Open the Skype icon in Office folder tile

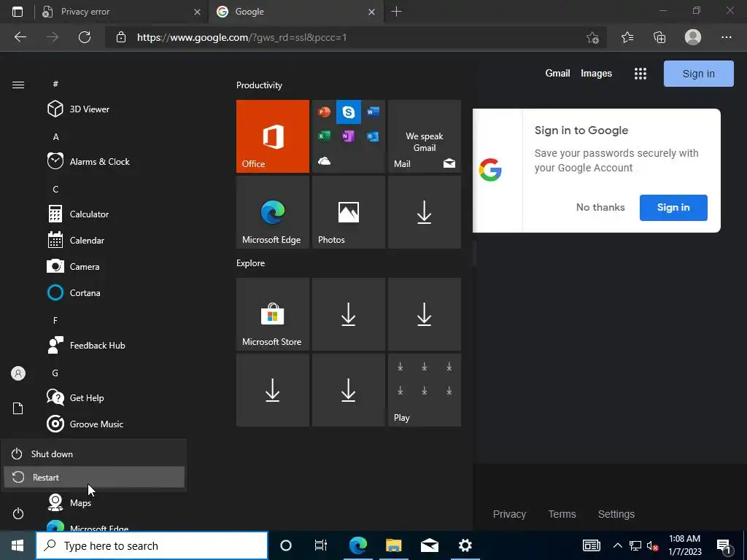pyautogui.click(x=348, y=112)
